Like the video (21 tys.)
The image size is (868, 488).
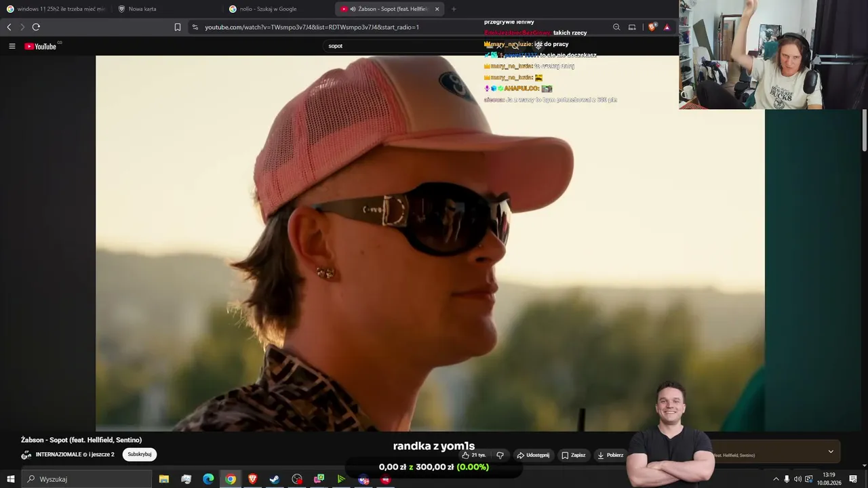474,455
